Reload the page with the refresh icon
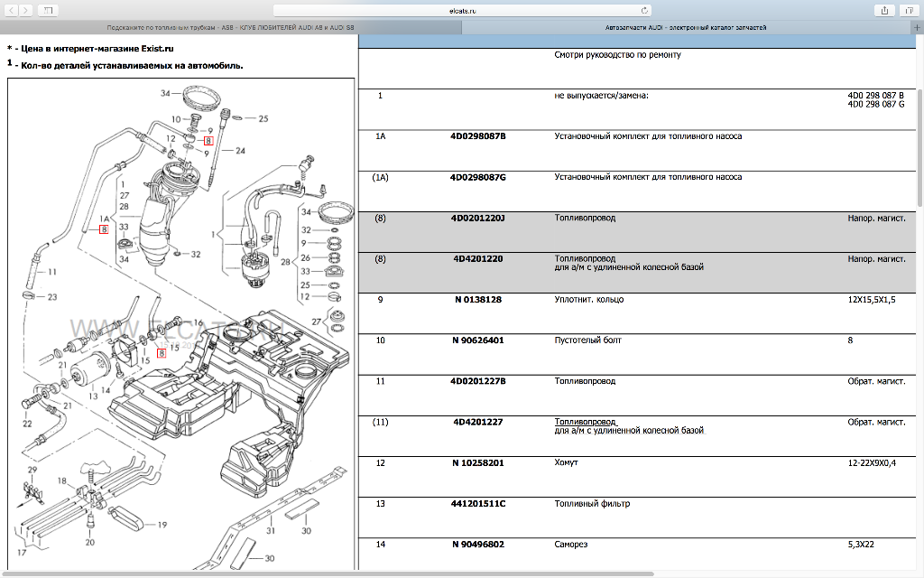The height and width of the screenshot is (578, 924). 645,10
